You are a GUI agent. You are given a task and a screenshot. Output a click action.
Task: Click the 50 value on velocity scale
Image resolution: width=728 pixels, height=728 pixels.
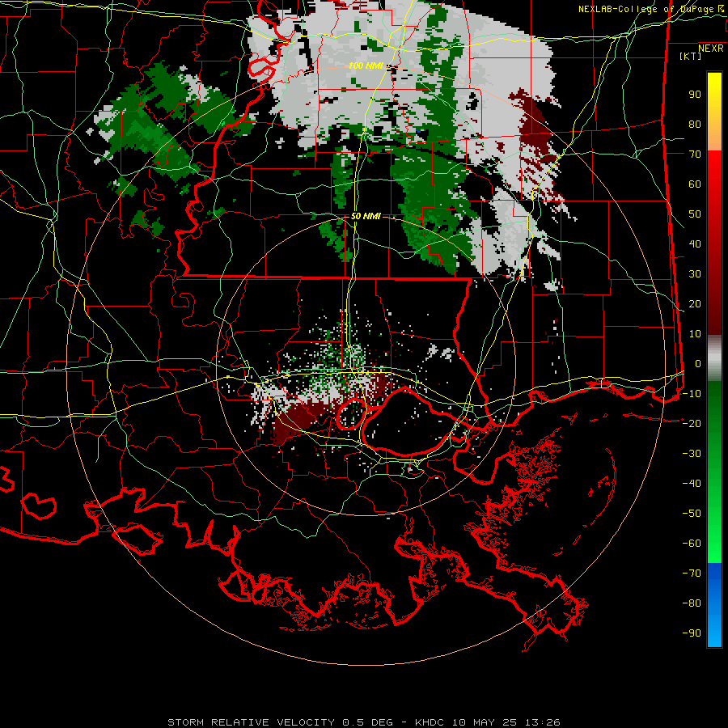pos(695,214)
